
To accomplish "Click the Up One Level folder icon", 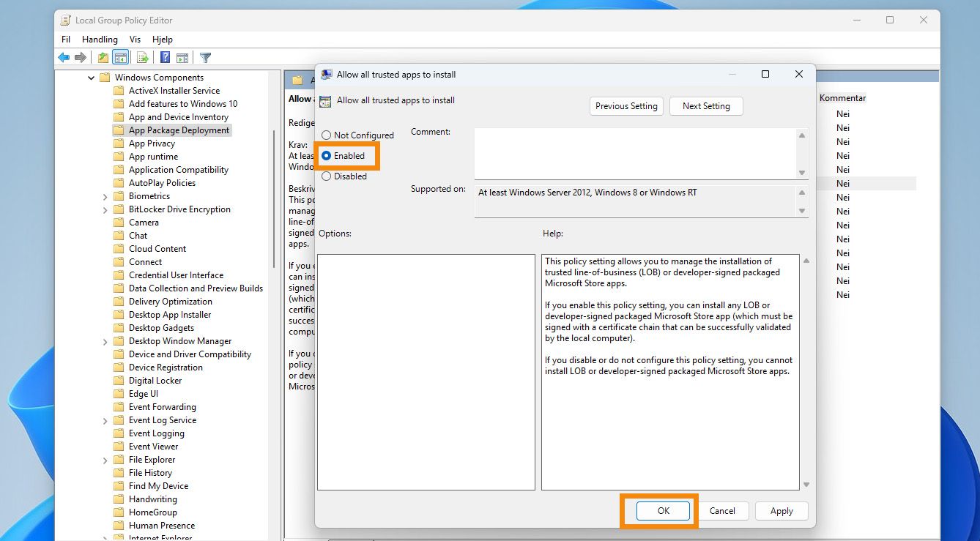I will [x=103, y=58].
